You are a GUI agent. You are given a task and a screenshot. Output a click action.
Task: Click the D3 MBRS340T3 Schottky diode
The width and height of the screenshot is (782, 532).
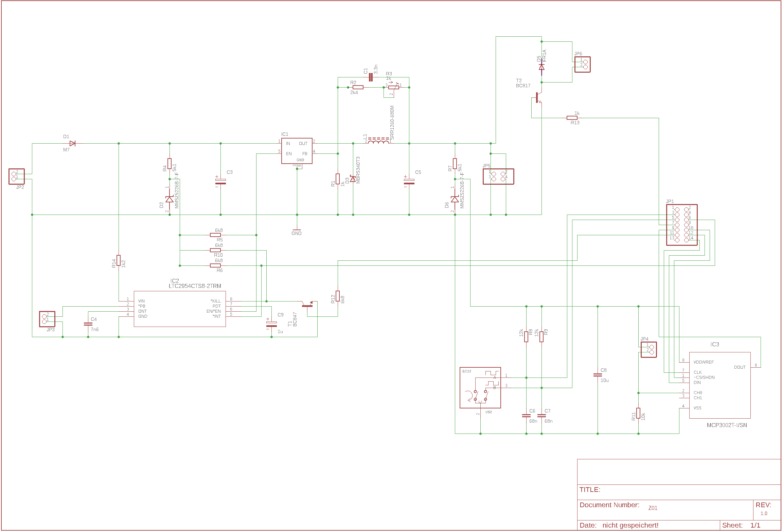coord(353,179)
